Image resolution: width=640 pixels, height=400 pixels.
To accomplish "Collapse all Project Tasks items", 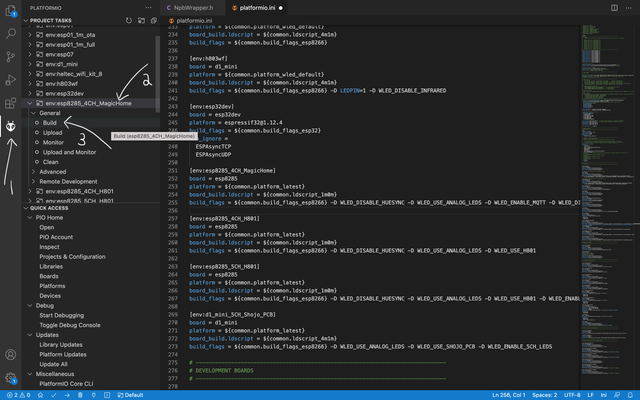I will click(154, 20).
